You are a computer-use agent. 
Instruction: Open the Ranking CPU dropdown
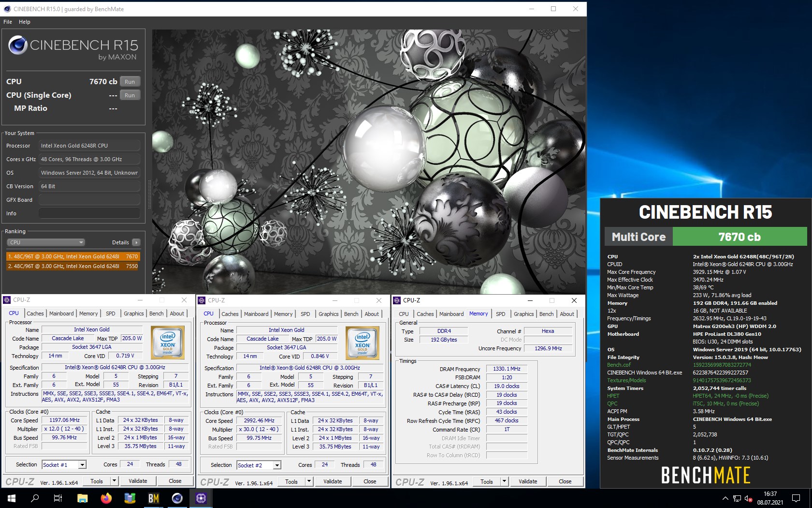[x=46, y=242]
